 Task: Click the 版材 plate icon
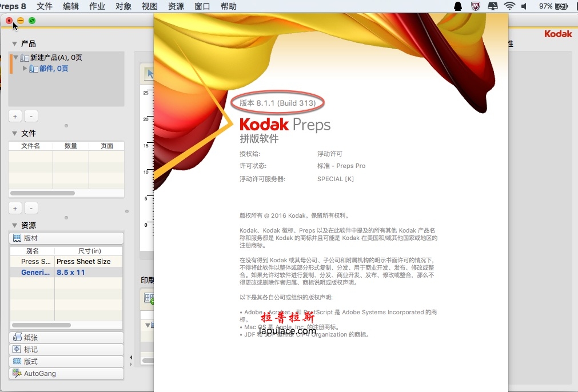click(x=17, y=238)
